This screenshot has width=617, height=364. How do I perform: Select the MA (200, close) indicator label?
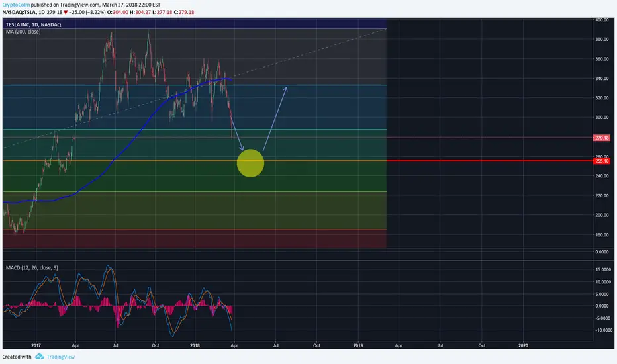click(23, 32)
